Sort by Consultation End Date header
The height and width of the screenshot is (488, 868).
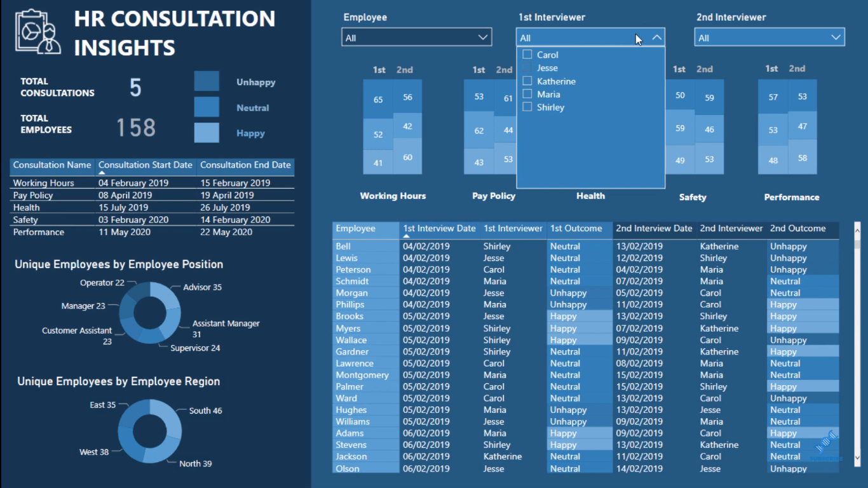click(245, 165)
